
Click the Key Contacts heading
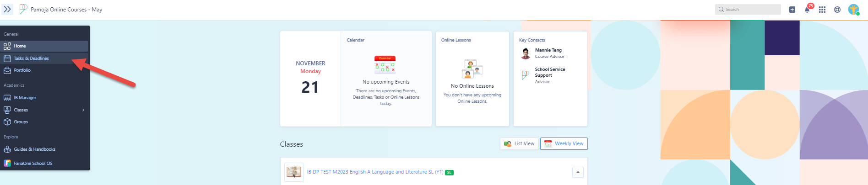tap(532, 40)
